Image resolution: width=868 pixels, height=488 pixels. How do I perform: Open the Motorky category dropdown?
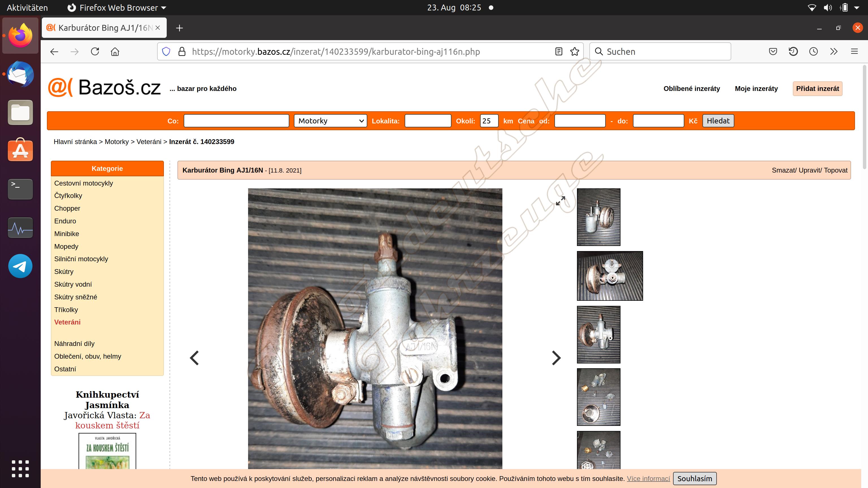[x=330, y=121]
